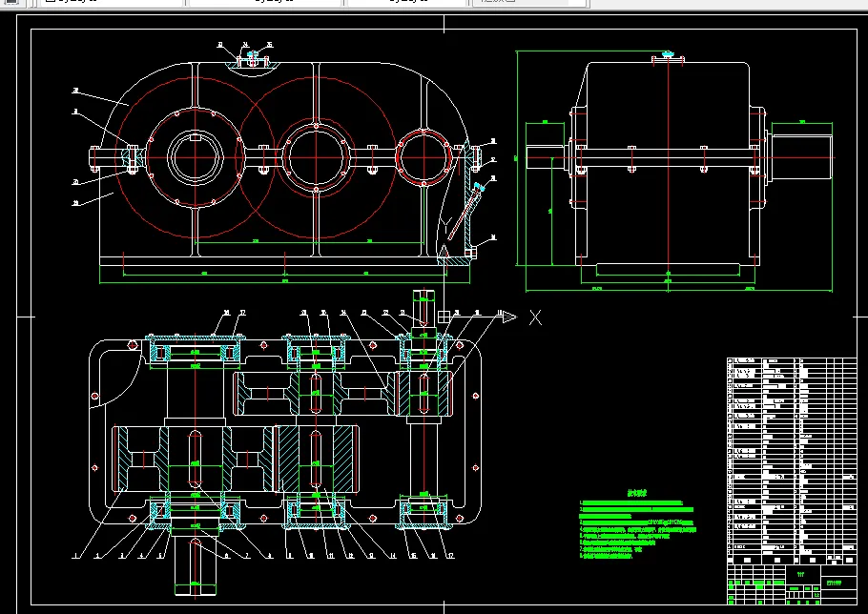Click the UCS X-axis label

point(535,317)
